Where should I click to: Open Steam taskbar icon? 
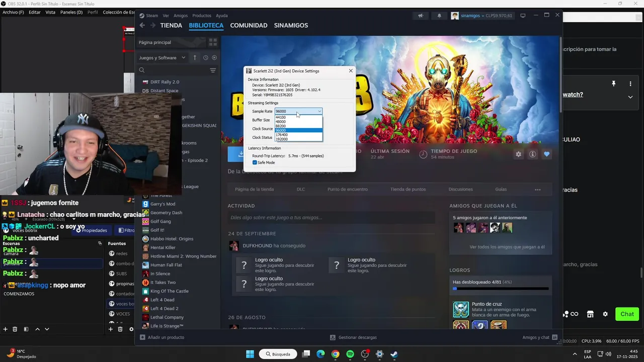394,354
